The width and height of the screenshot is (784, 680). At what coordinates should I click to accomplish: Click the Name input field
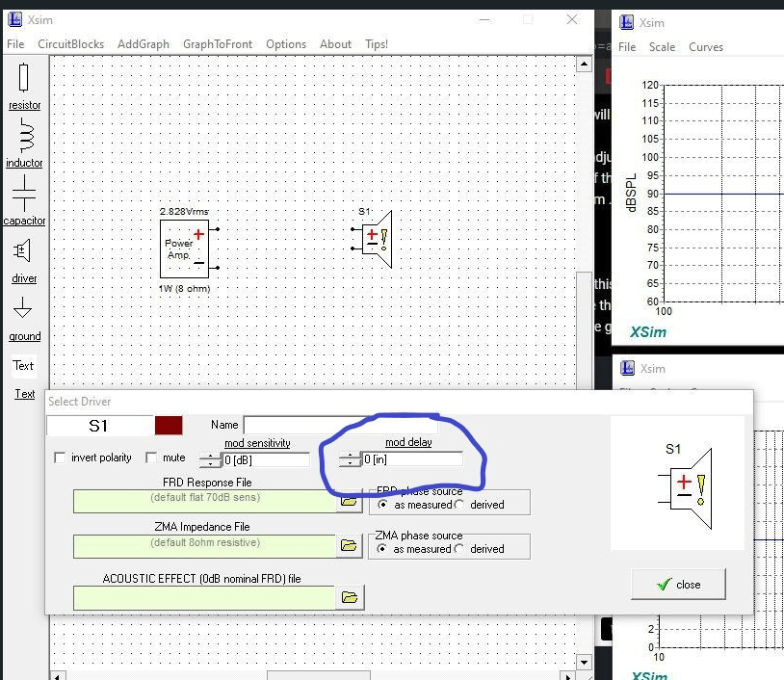pos(341,425)
